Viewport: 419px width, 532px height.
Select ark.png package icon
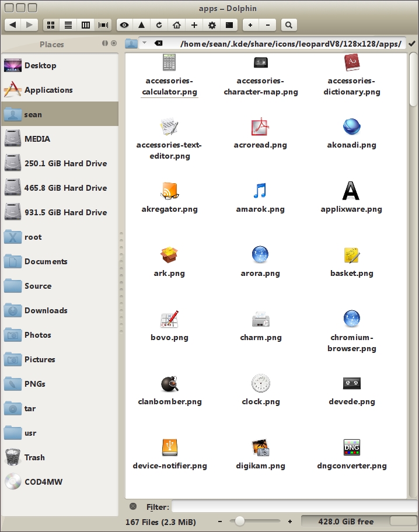pos(169,255)
